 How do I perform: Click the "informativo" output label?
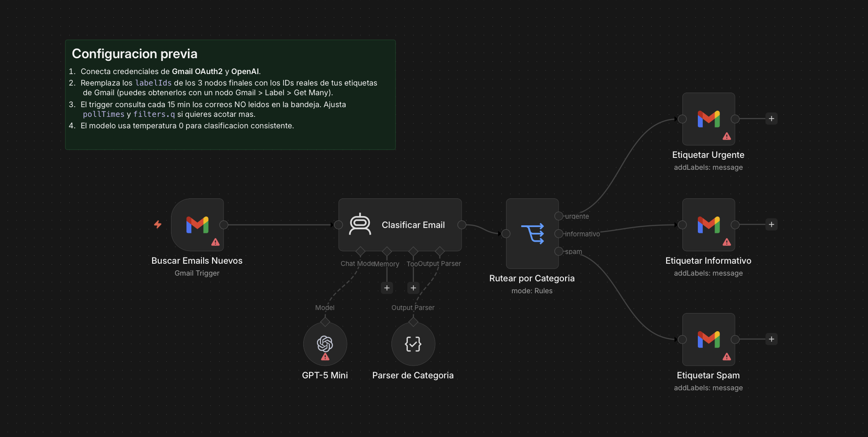(x=582, y=234)
